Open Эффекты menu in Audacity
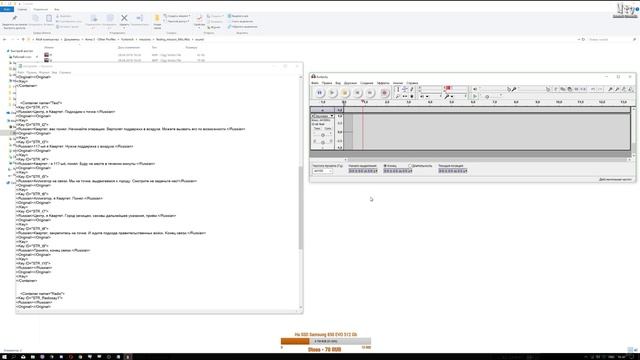Image resolution: width=640 pixels, height=360 pixels. pos(383,83)
